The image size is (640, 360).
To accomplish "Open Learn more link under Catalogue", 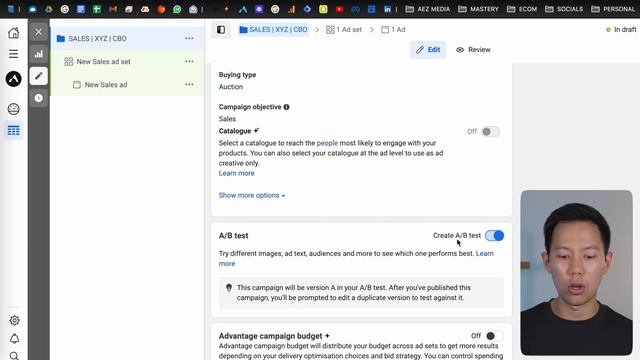I will [236, 173].
